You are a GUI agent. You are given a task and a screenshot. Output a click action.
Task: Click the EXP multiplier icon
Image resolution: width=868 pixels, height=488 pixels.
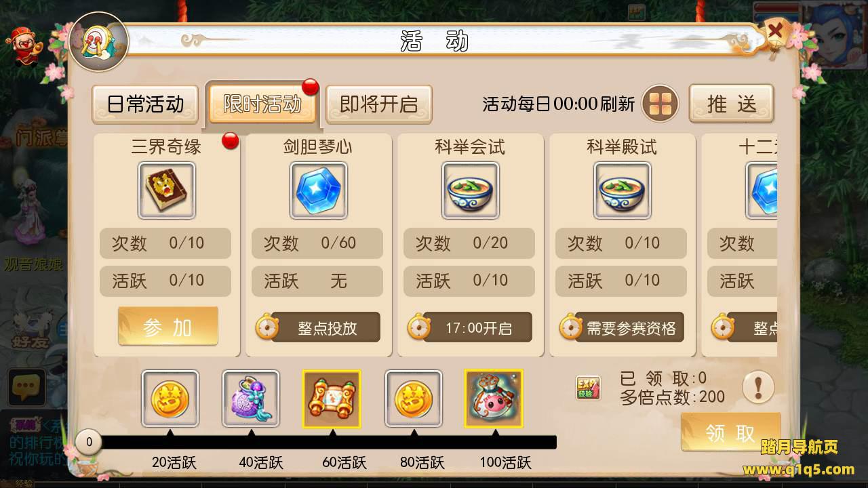(x=588, y=388)
